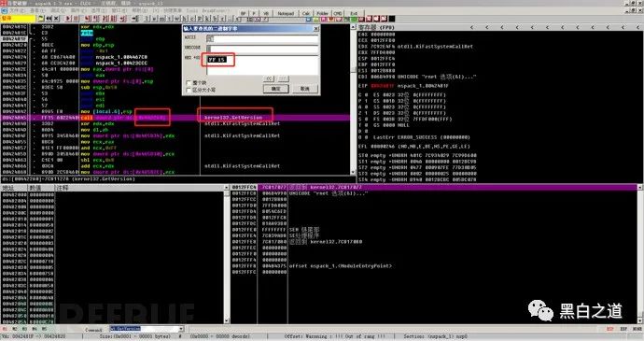This screenshot has width=644, height=341.
Task: Open Notepad from the toolbar
Action: [x=286, y=13]
